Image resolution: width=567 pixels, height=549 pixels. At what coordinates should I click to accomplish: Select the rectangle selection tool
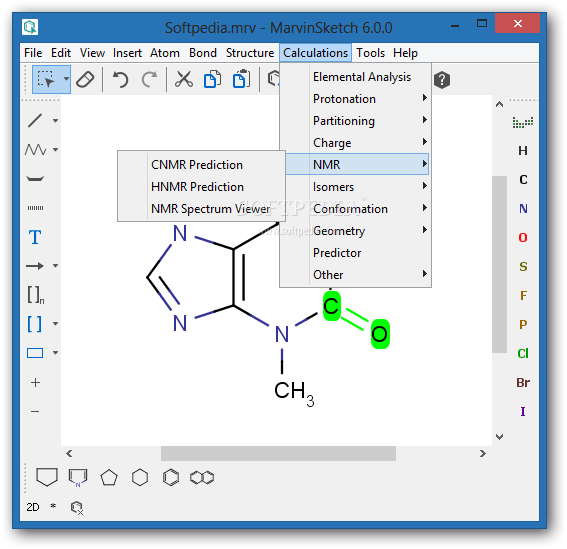(47, 79)
